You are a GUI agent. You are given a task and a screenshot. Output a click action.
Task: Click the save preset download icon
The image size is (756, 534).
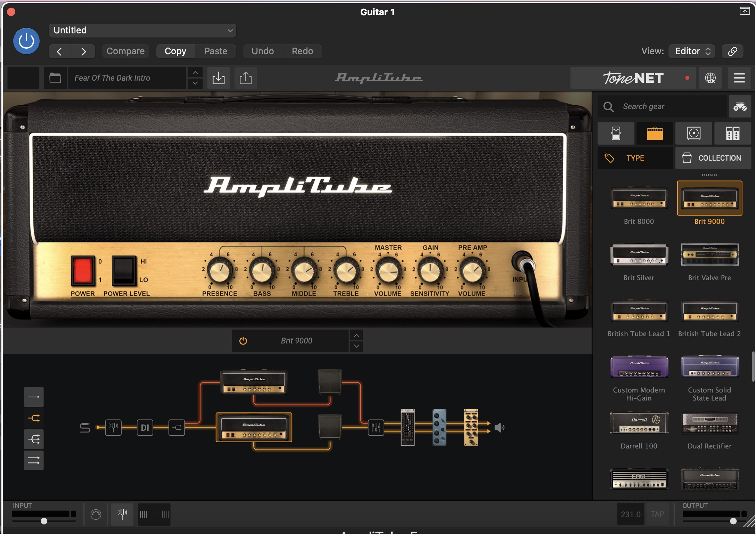[219, 78]
